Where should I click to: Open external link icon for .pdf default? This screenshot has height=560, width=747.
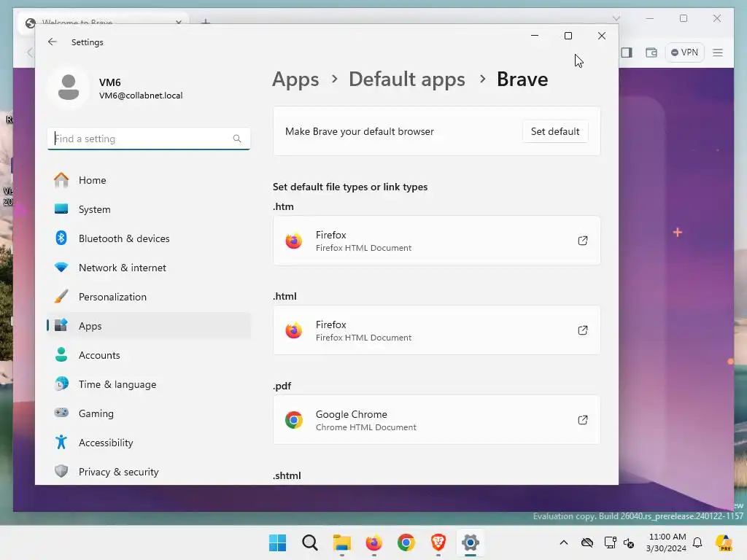click(x=582, y=420)
